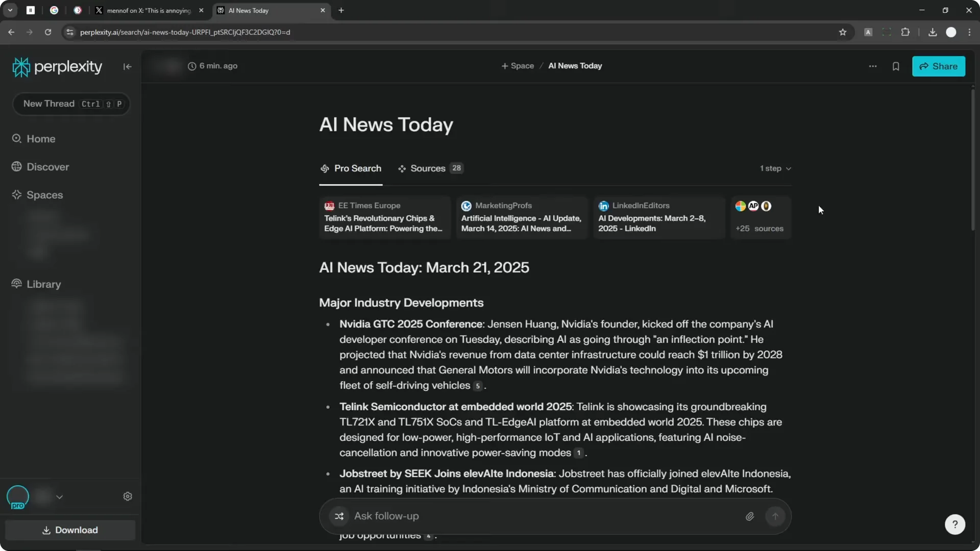Click the Ask follow-up input field

coord(541,516)
